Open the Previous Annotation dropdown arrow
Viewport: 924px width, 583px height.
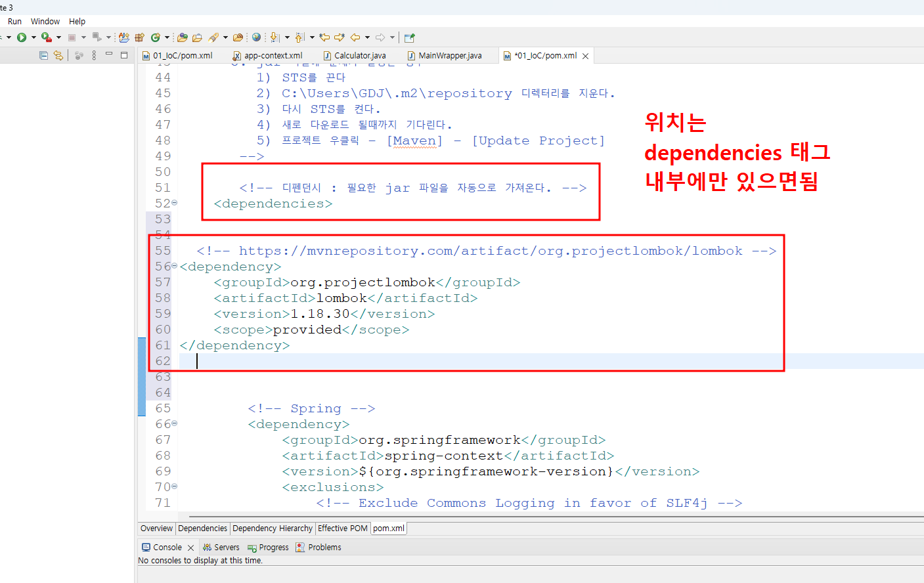[312, 37]
